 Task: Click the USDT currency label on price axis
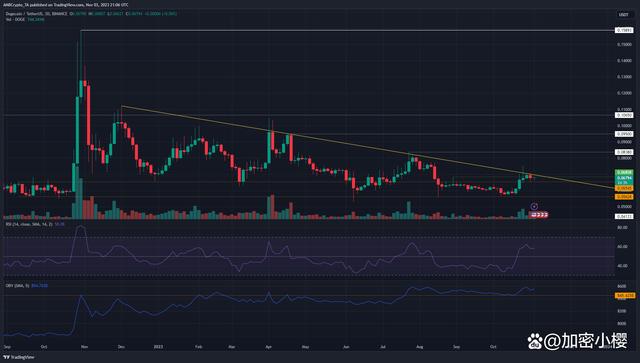pyautogui.click(x=623, y=15)
